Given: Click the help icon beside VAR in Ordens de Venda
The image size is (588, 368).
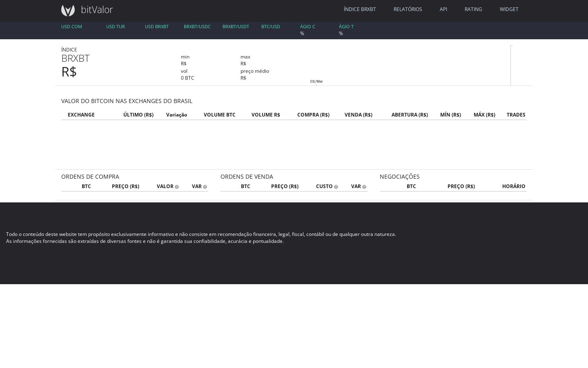Looking at the screenshot, I should pos(364,187).
